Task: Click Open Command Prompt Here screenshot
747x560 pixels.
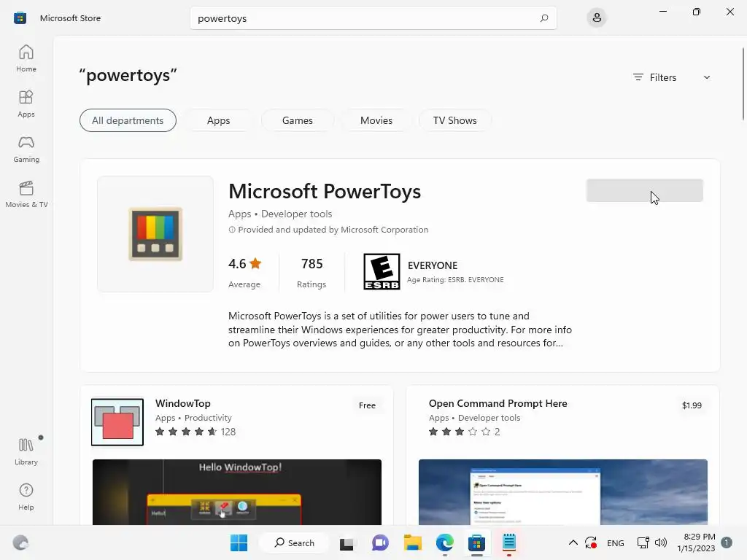Action: pyautogui.click(x=562, y=492)
